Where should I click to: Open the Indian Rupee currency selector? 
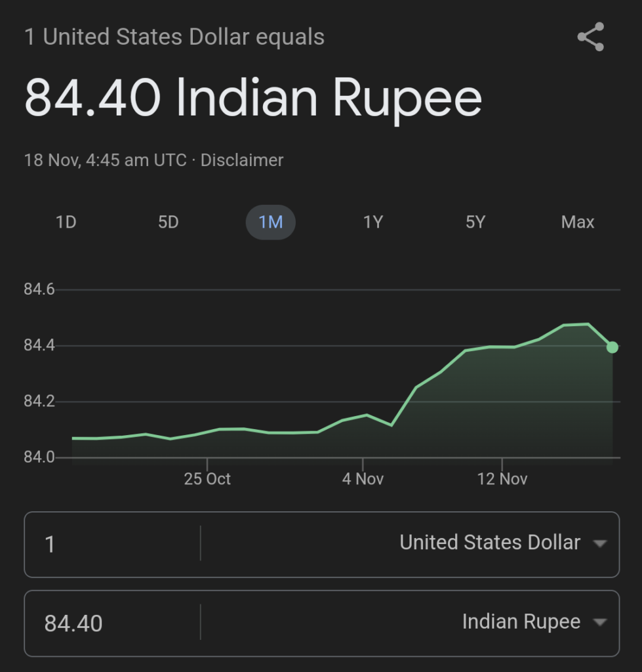pos(521,622)
